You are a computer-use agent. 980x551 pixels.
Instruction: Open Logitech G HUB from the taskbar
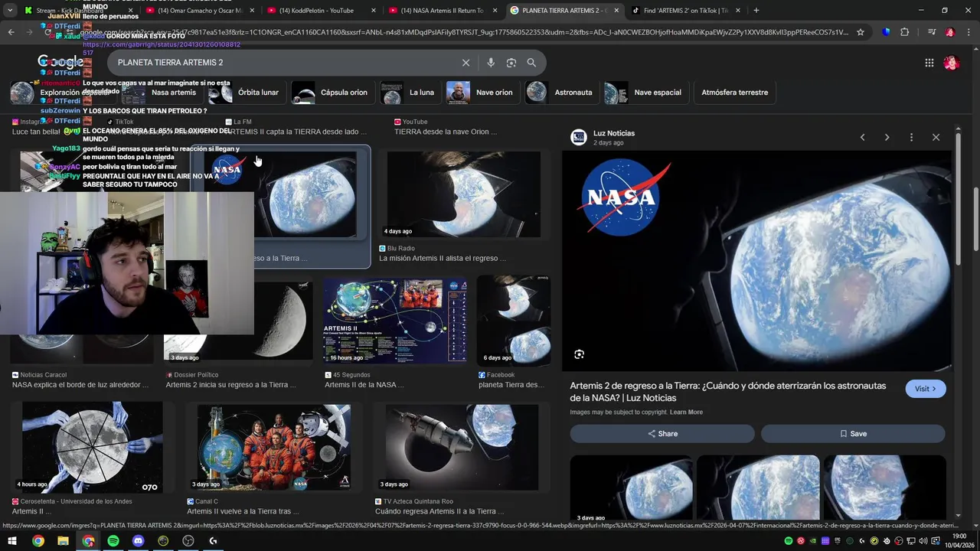click(213, 541)
